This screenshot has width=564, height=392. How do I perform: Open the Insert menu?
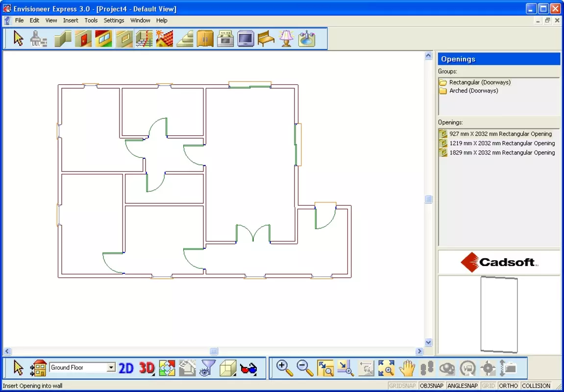71,21
